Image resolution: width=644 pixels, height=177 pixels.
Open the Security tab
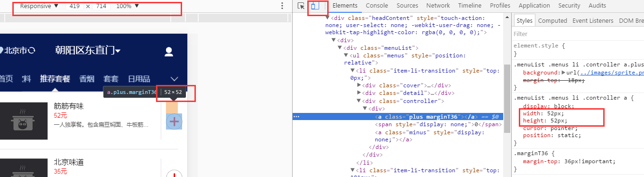point(569,6)
